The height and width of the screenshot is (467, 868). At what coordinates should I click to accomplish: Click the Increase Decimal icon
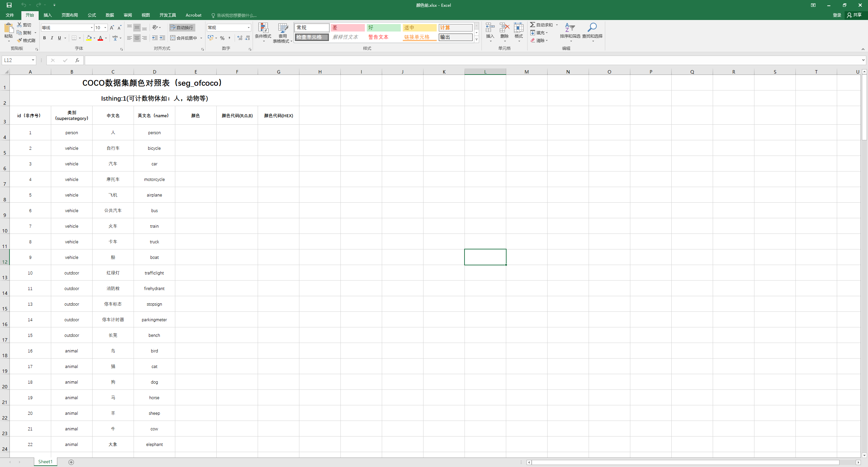[x=240, y=38]
